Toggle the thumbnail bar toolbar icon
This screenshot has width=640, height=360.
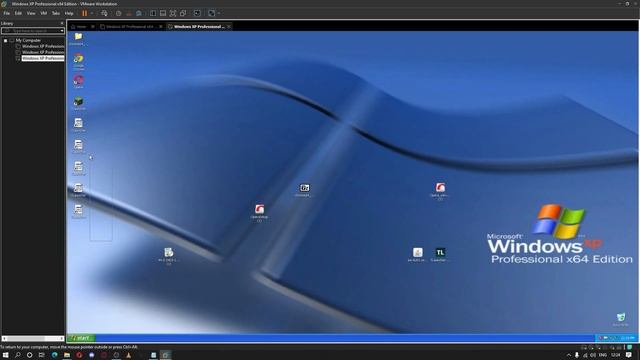pyautogui.click(x=163, y=13)
